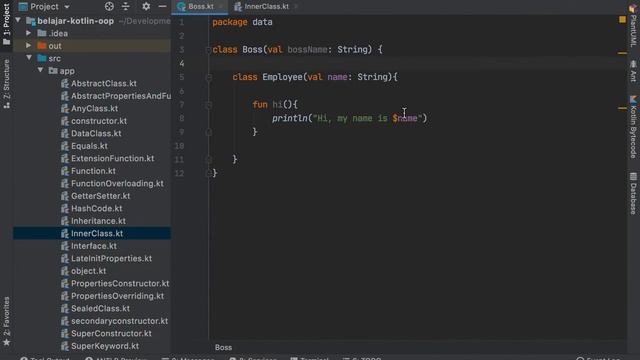The image size is (640, 360).
Task: Close the InnerClass.kt tab
Action: click(x=296, y=7)
